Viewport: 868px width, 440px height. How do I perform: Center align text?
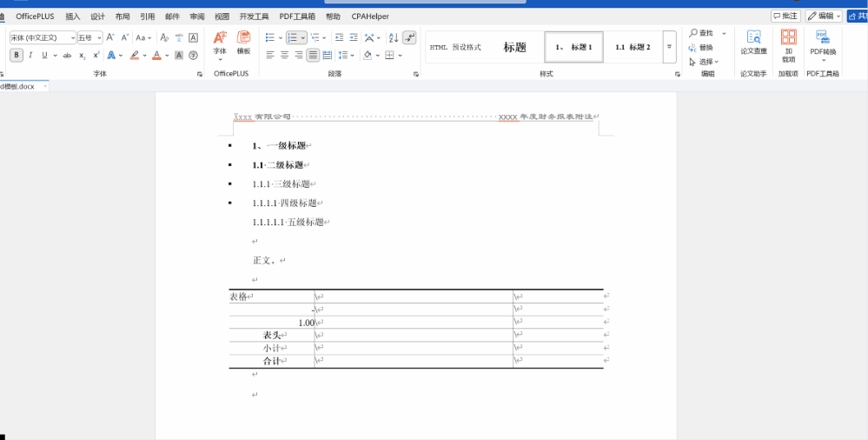[x=284, y=55]
